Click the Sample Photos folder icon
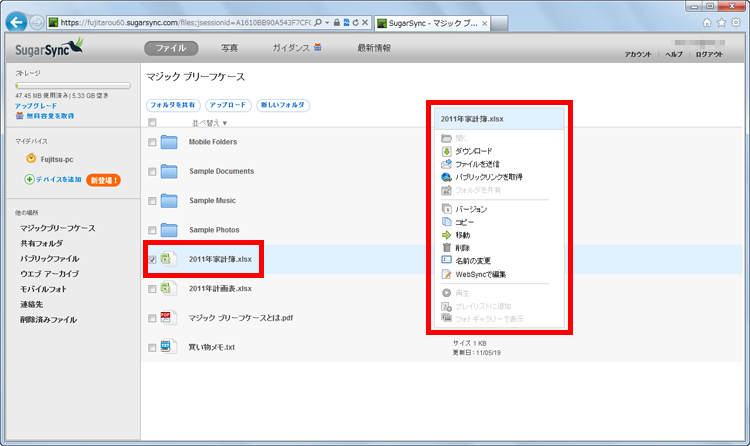Viewport: 750px width, 446px height. 169,230
